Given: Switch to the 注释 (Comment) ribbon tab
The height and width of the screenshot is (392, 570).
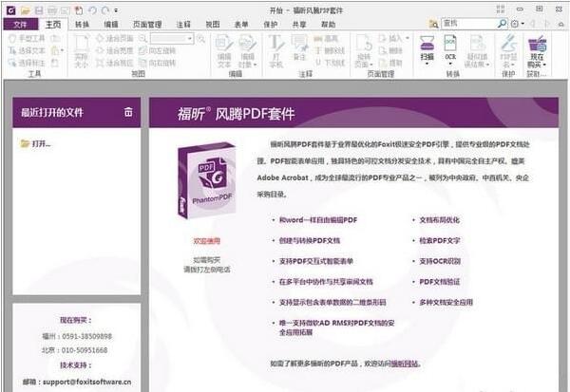Looking at the screenshot, I should (183, 25).
